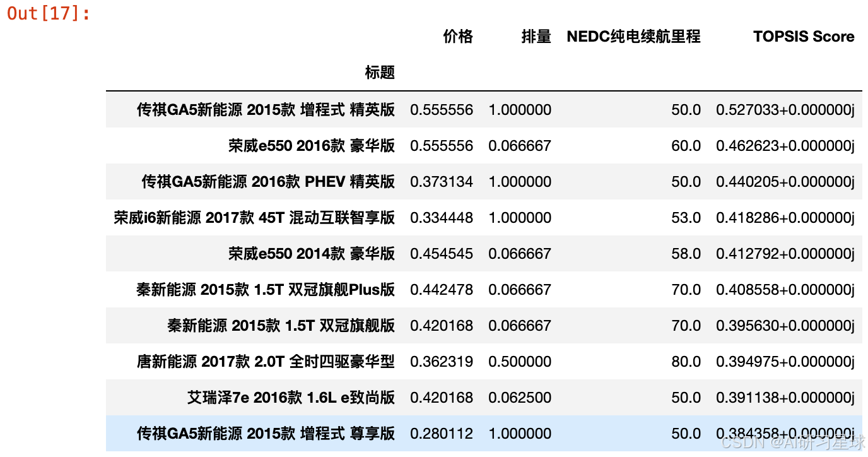This screenshot has height=457, width=868.
Task: Click TOPSIS score 0.408558+0.000000j
Action: [x=785, y=290]
